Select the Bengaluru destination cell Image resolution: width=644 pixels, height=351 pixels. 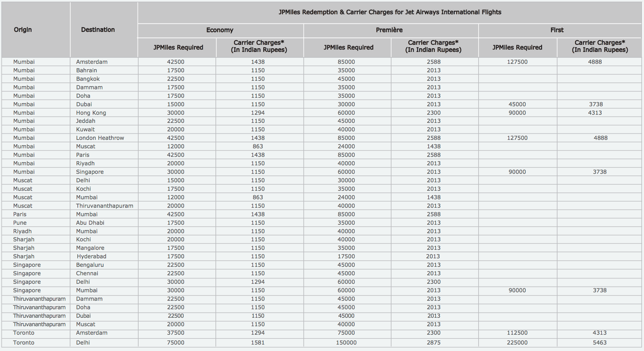click(90, 265)
